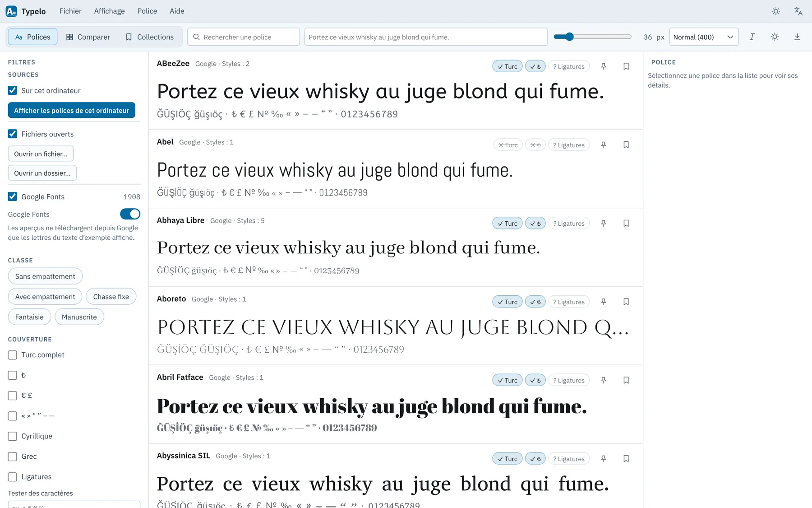The height and width of the screenshot is (508, 812).
Task: Bookmark the Abel font to a collection
Action: pos(626,145)
